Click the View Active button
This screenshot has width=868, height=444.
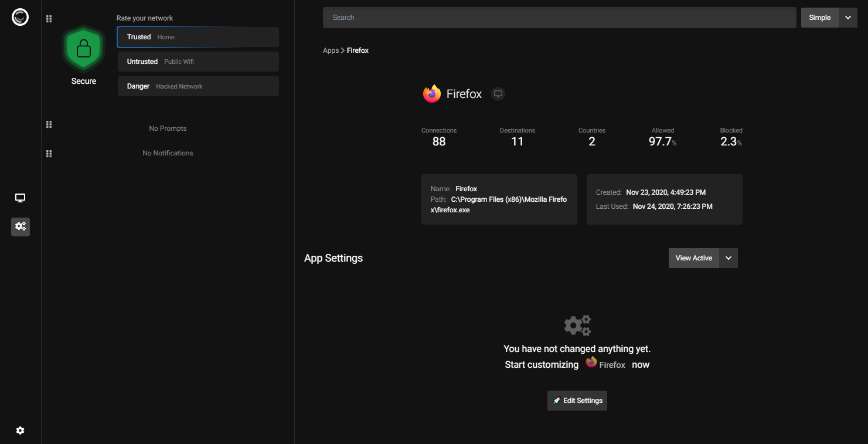pos(694,258)
